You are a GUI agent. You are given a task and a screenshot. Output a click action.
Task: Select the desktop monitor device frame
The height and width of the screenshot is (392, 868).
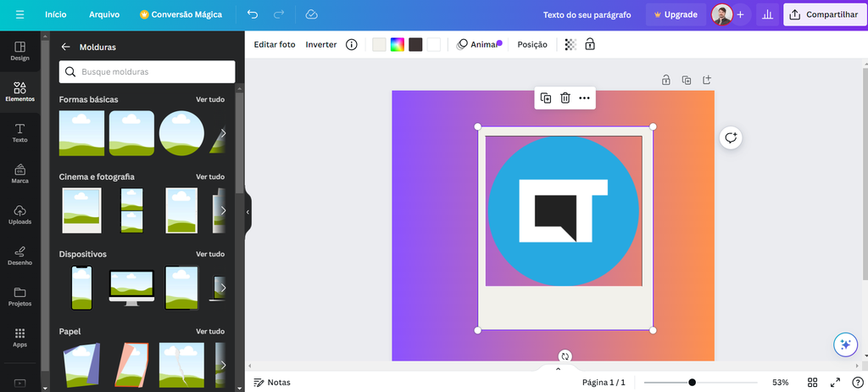131,288
